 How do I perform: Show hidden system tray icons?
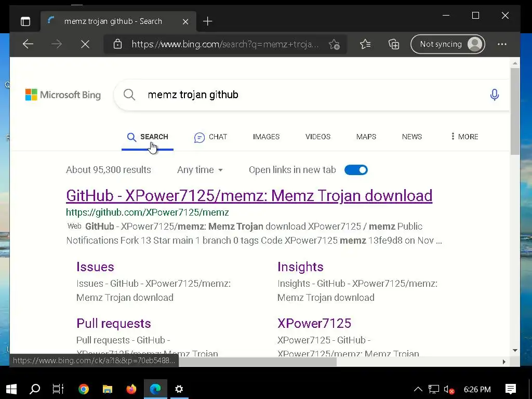(418, 390)
